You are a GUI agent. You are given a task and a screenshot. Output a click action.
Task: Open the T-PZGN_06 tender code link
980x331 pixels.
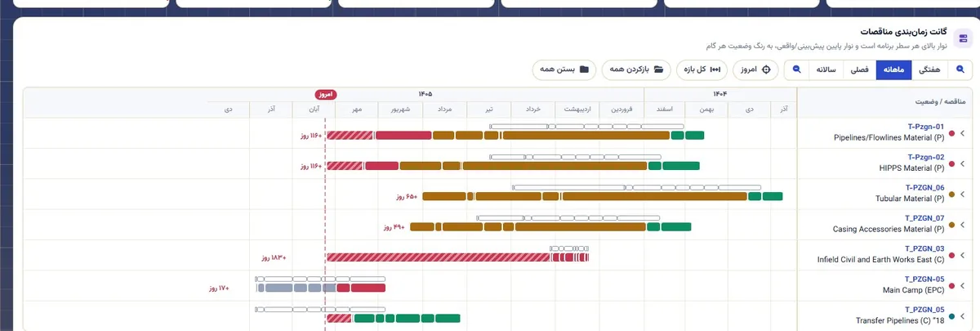pyautogui.click(x=924, y=188)
